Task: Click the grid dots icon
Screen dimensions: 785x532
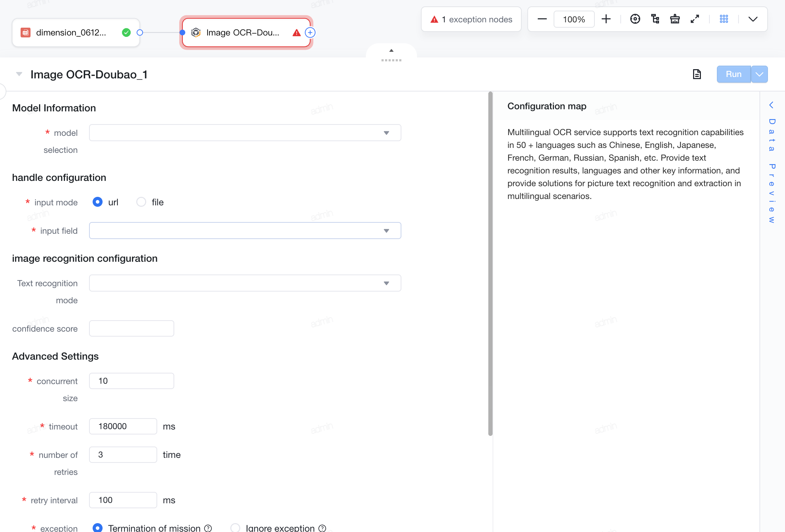Action: (724, 19)
